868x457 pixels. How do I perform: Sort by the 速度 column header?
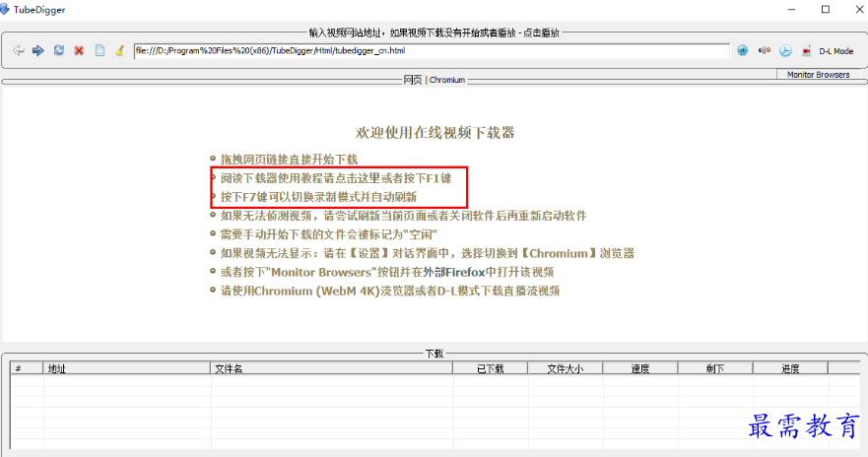640,368
